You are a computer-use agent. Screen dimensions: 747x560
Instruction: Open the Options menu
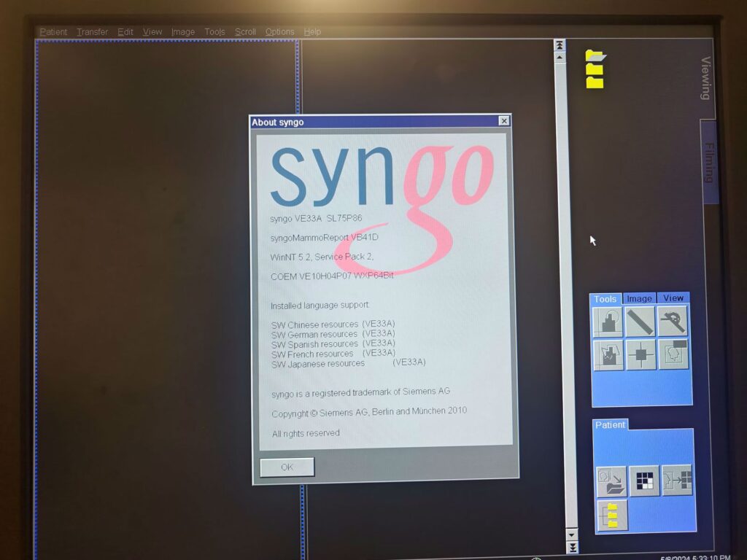(x=279, y=32)
